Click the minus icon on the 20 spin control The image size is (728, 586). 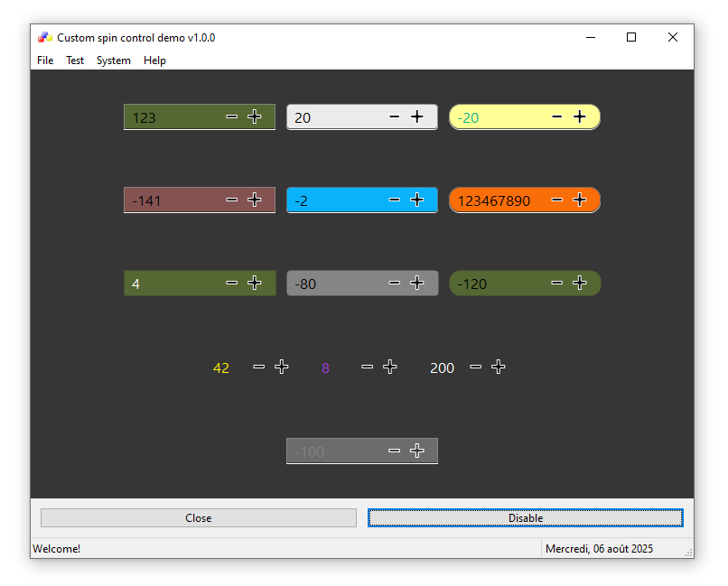(395, 116)
